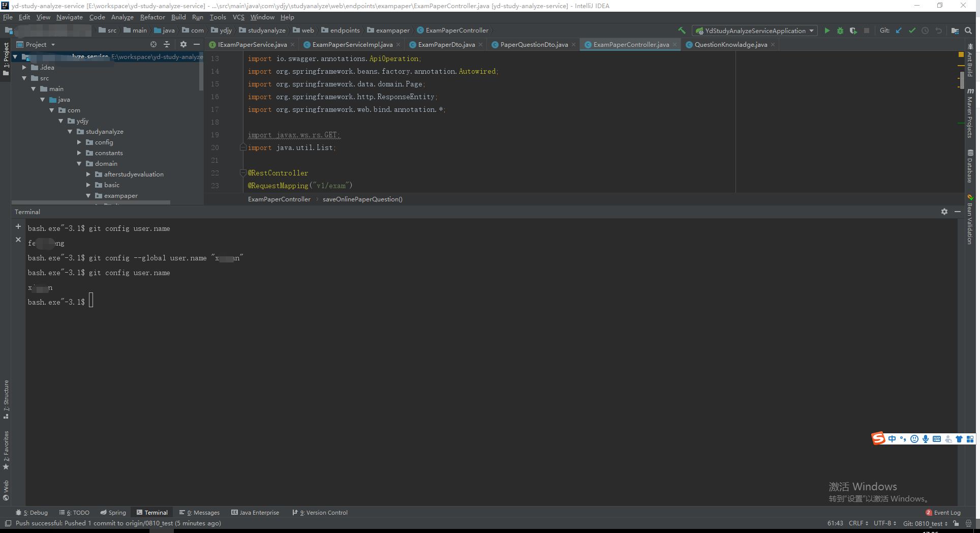Open the Sogou microphone voice input

pyautogui.click(x=926, y=439)
